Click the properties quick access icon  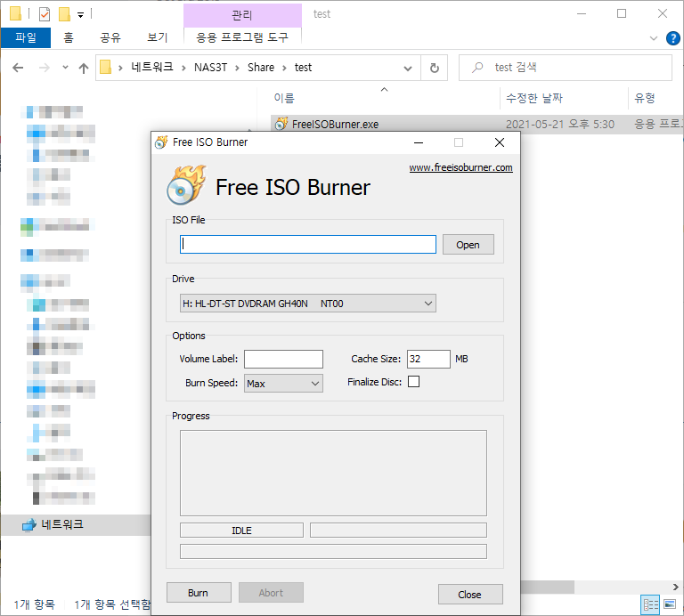coord(44,14)
